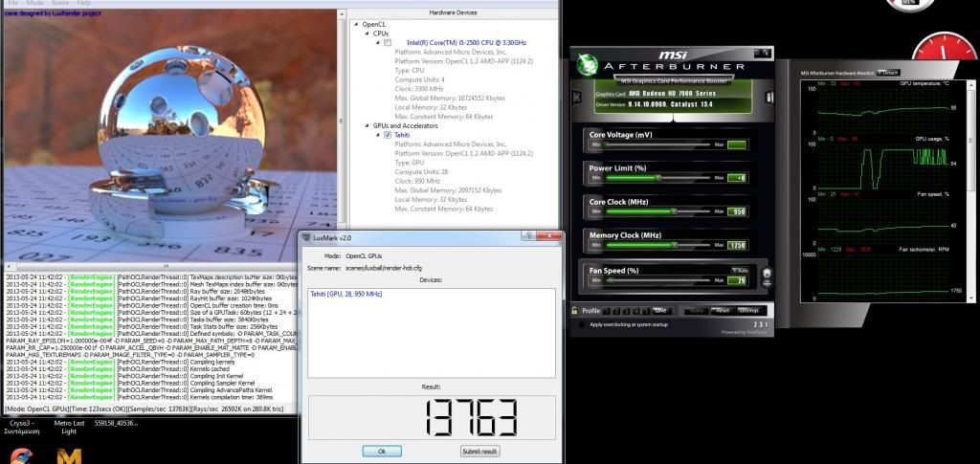
Task: Collapse the OpenCL tree node
Action: pyautogui.click(x=355, y=24)
